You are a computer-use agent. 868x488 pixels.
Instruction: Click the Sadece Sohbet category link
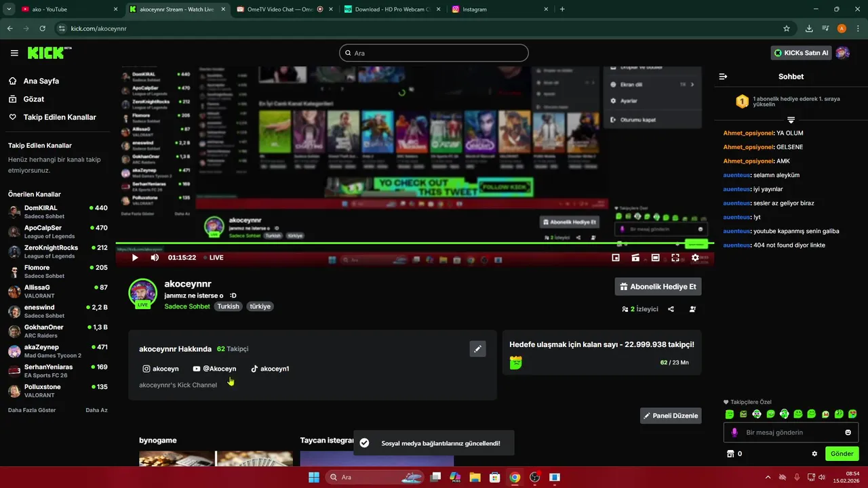pyautogui.click(x=187, y=306)
